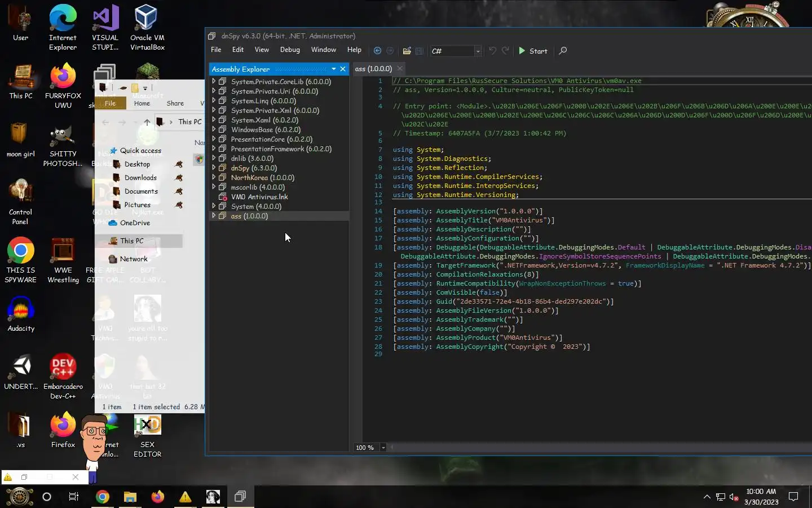Open the Internet Explorer desktop icon
The image size is (812, 508).
63,28
